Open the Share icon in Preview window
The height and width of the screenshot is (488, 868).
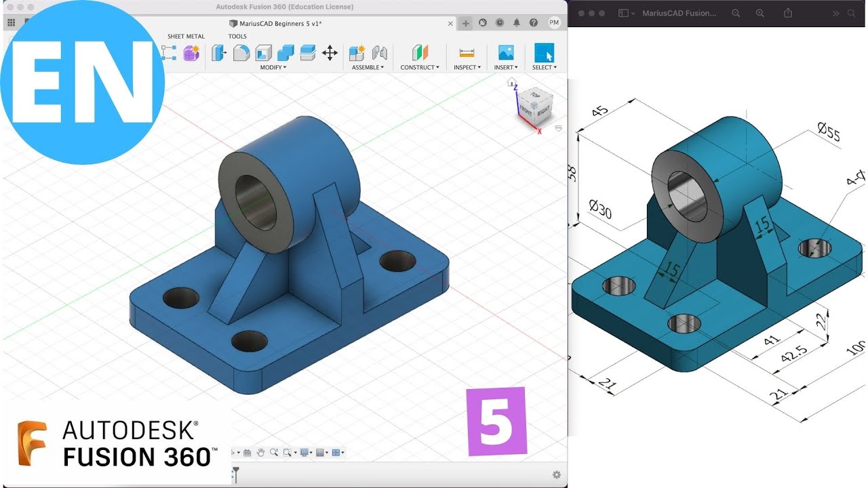[x=788, y=13]
